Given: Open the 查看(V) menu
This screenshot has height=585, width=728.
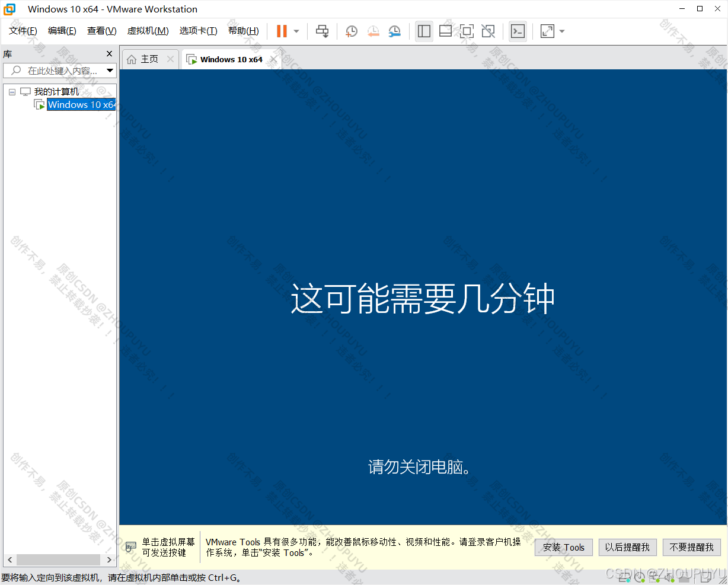Looking at the screenshot, I should (102, 31).
